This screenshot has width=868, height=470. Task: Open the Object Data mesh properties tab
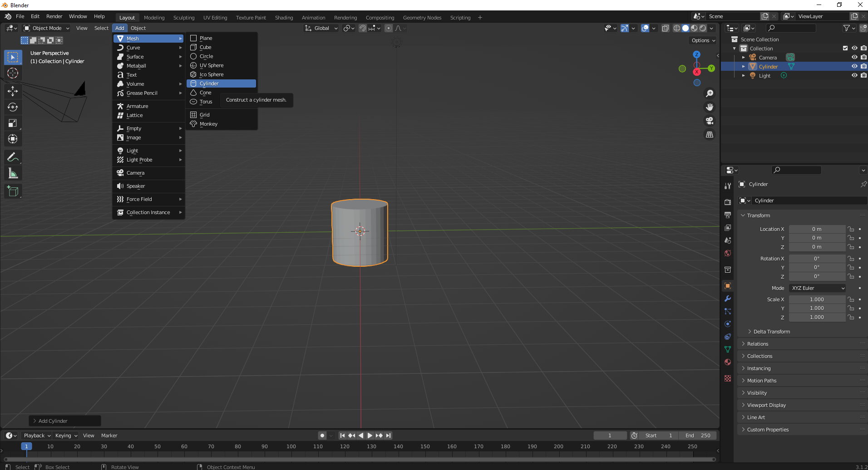coord(728,349)
